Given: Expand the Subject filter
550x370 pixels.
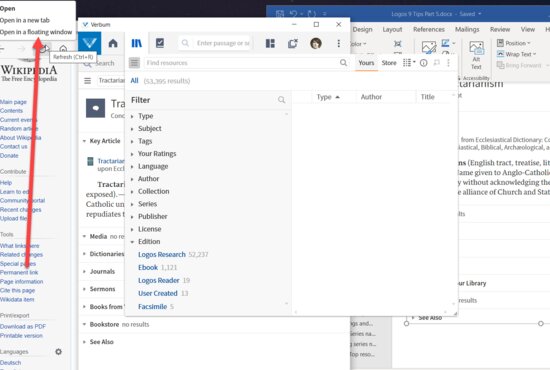Looking at the screenshot, I should (x=150, y=128).
